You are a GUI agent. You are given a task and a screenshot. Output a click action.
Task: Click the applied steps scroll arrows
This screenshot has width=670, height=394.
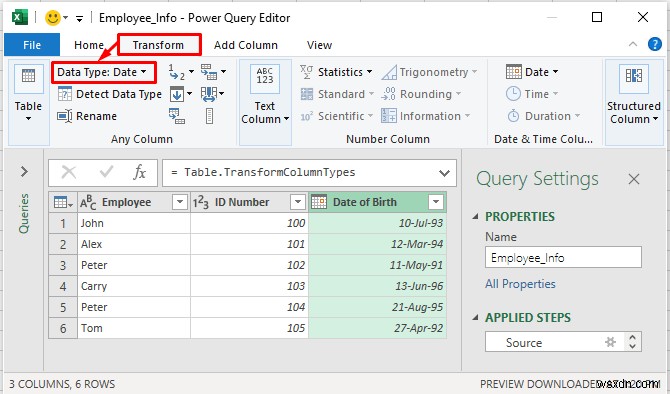[632, 342]
